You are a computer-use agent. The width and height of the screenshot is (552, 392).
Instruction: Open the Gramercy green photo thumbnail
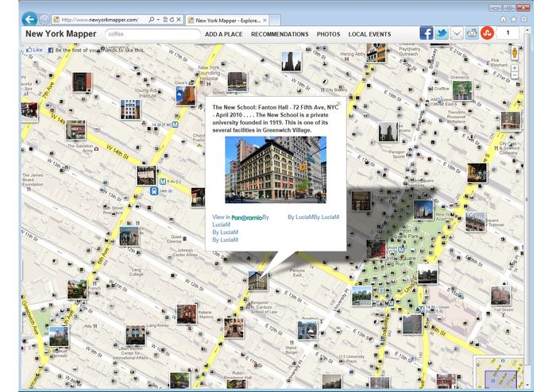pyautogui.click(x=462, y=90)
